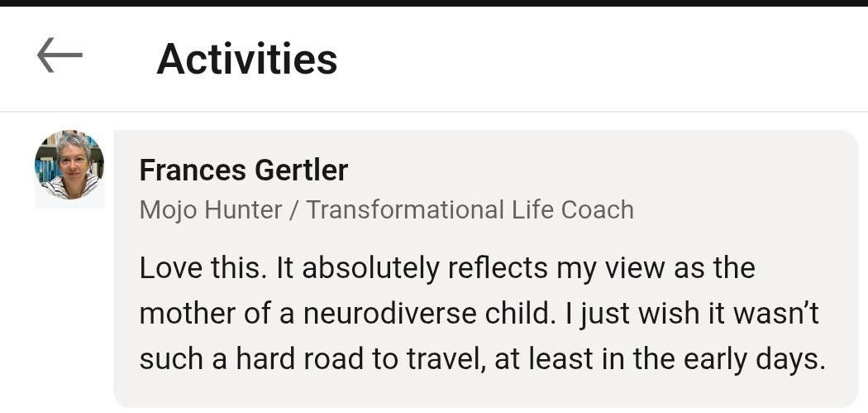Select the Mojo Hunter headline text

pyautogui.click(x=386, y=210)
